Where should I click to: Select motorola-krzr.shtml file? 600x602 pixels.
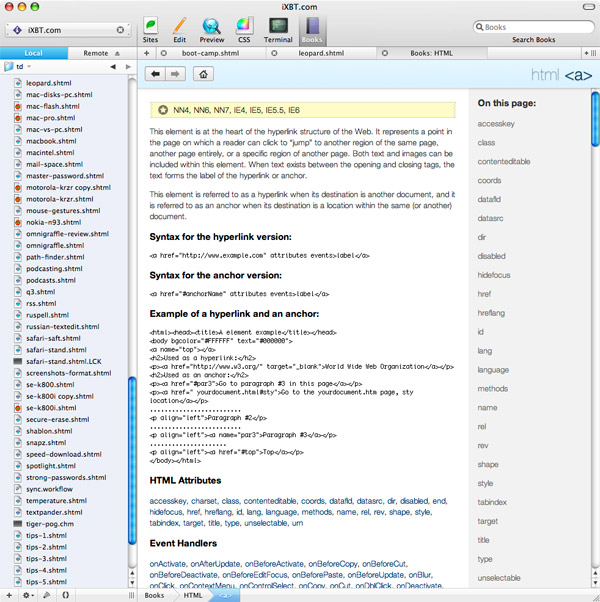click(x=60, y=199)
